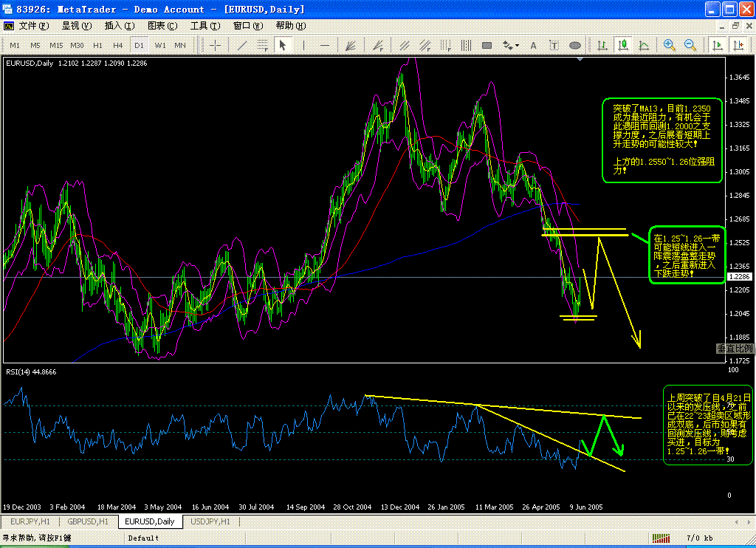Toggle candlestick chart mode
This screenshot has width=756, height=548.
pos(623,45)
